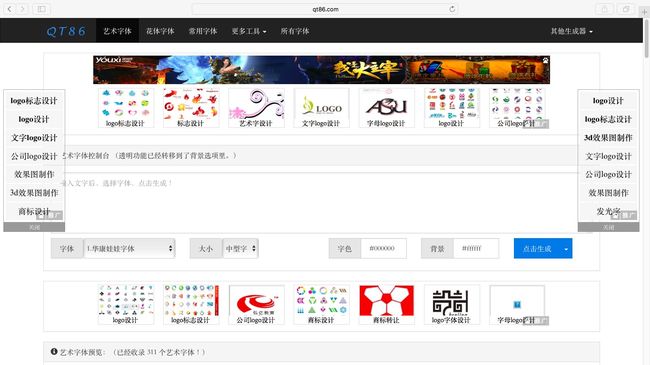650x365 pixels.
Task: Click the info icon beside 艺术字体预览
Action: [54, 351]
